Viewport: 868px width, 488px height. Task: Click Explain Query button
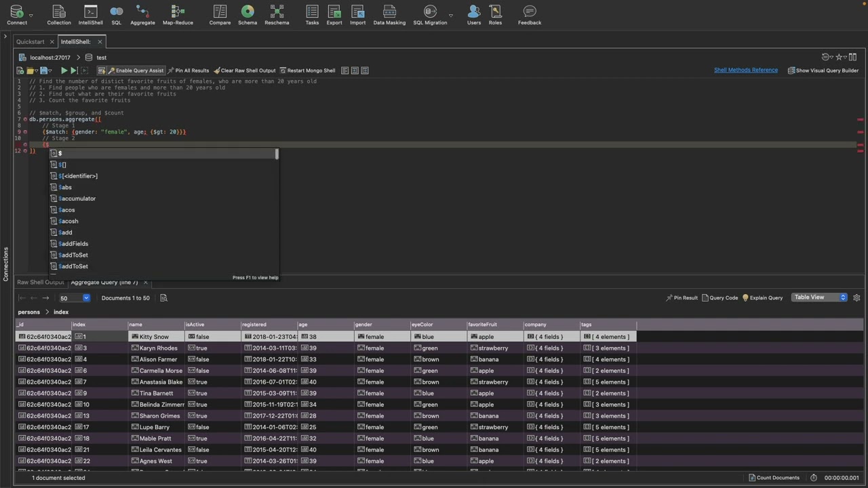762,298
